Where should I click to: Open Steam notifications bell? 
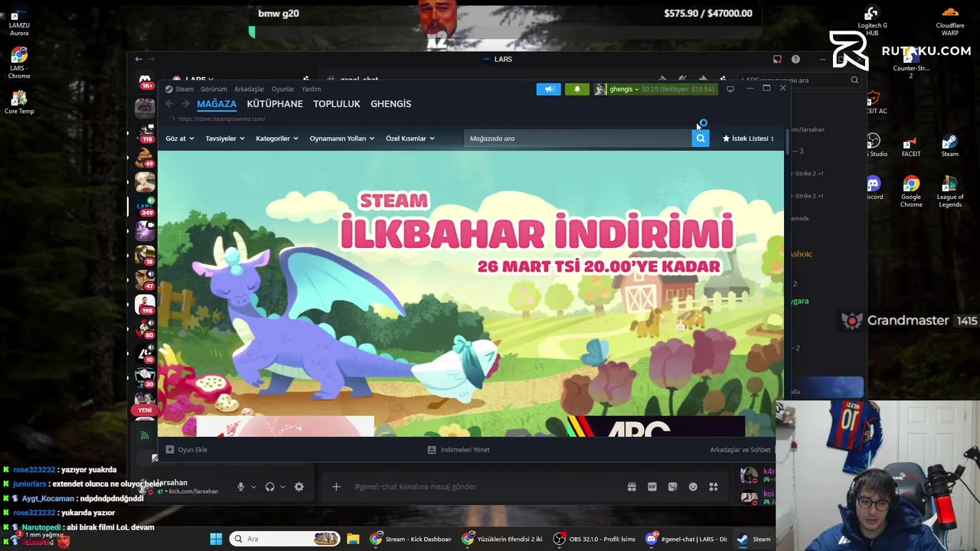577,90
